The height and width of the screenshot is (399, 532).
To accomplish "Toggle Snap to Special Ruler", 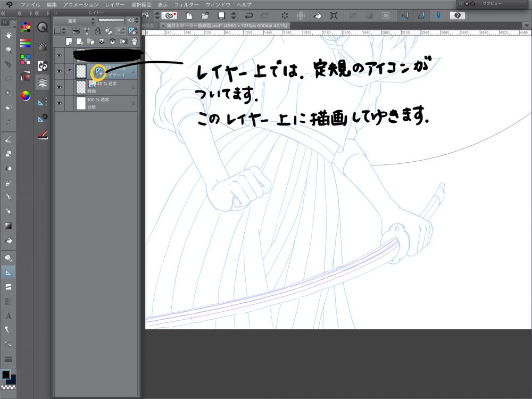I will pyautogui.click(x=421, y=15).
